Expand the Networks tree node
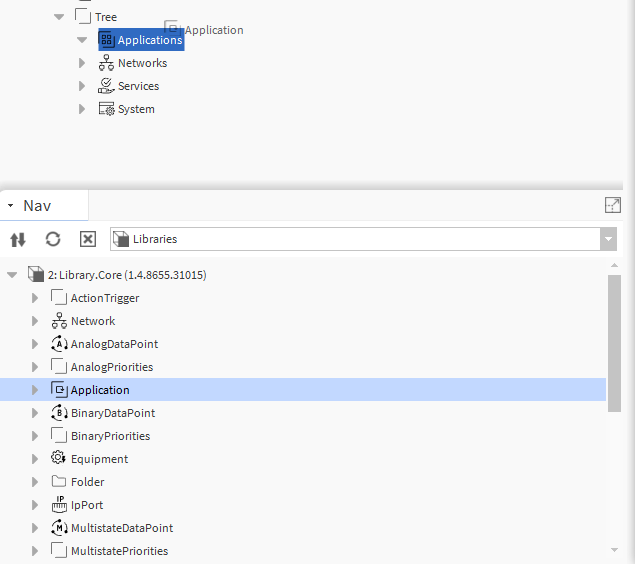The height and width of the screenshot is (564, 635). tap(82, 63)
